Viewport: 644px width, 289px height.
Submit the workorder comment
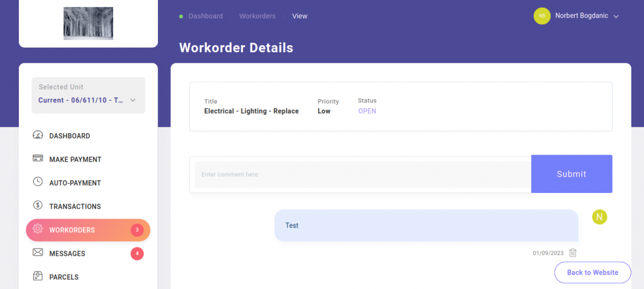[x=571, y=174]
